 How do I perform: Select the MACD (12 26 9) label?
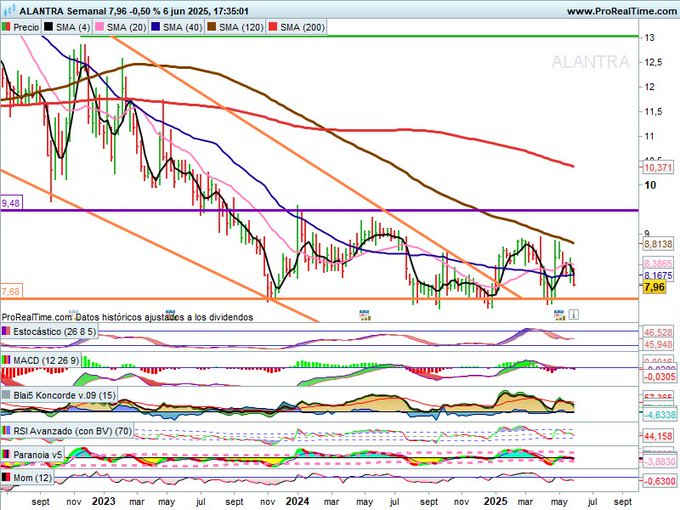coord(46,360)
